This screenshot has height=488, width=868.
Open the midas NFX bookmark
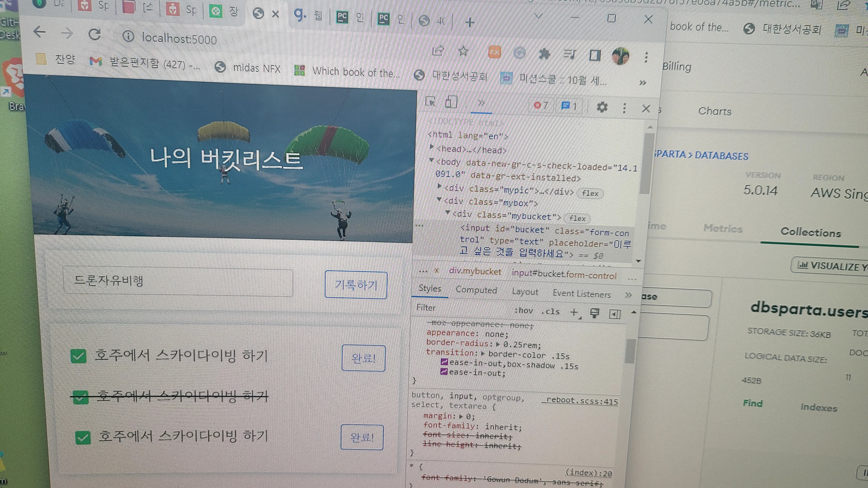248,68
